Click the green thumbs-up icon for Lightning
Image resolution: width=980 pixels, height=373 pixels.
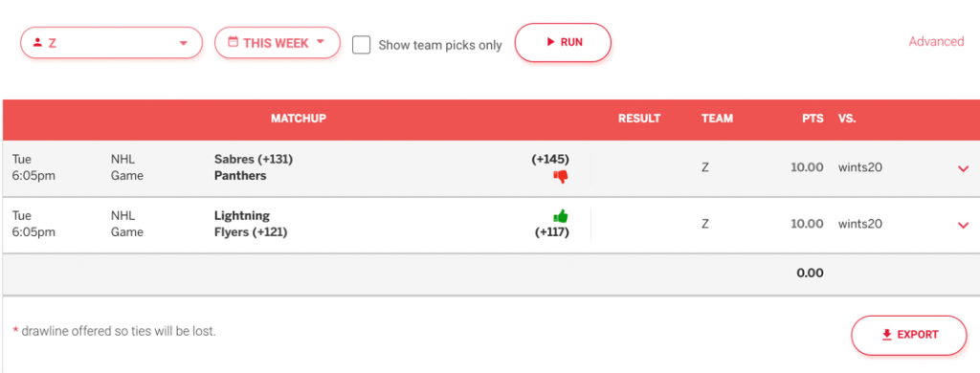click(561, 216)
